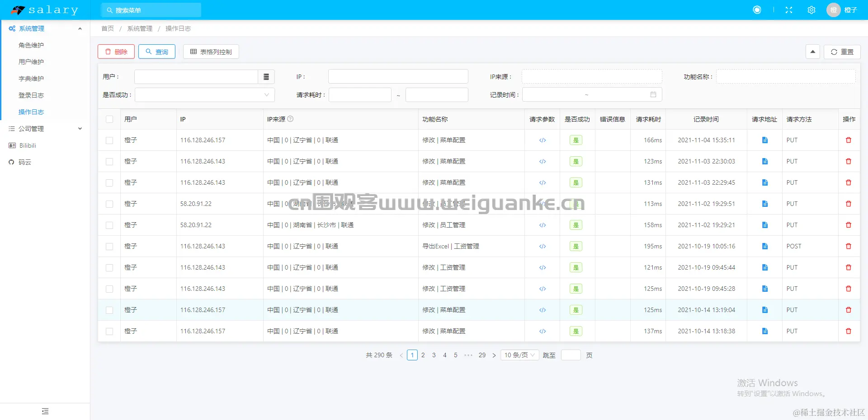Go to page 29
The height and width of the screenshot is (420, 868).
[x=482, y=355]
